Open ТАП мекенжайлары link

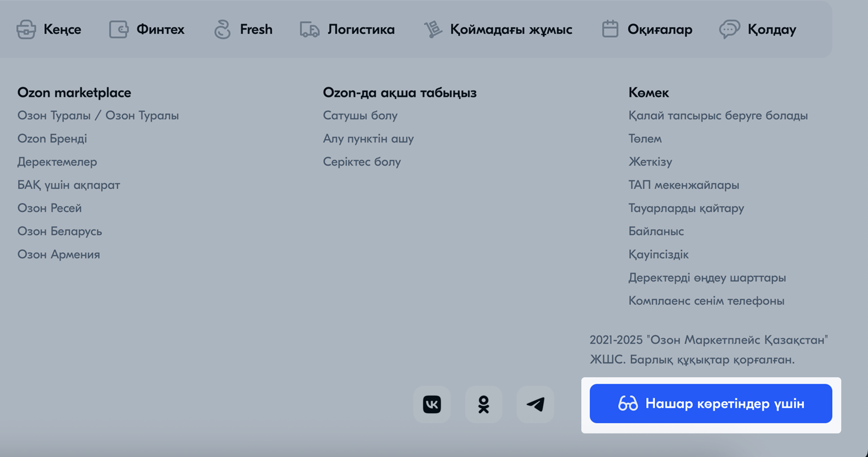[x=684, y=185]
